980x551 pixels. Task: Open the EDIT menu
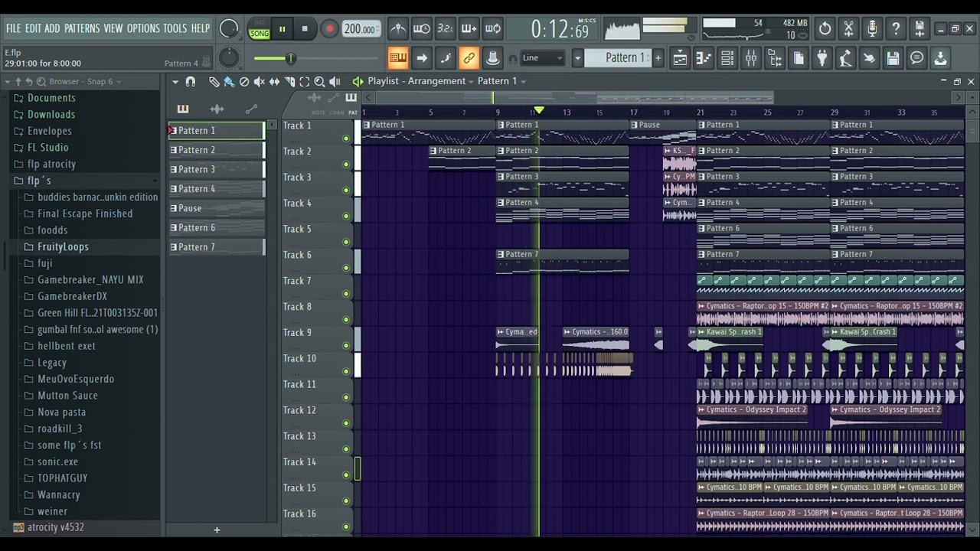(x=33, y=28)
